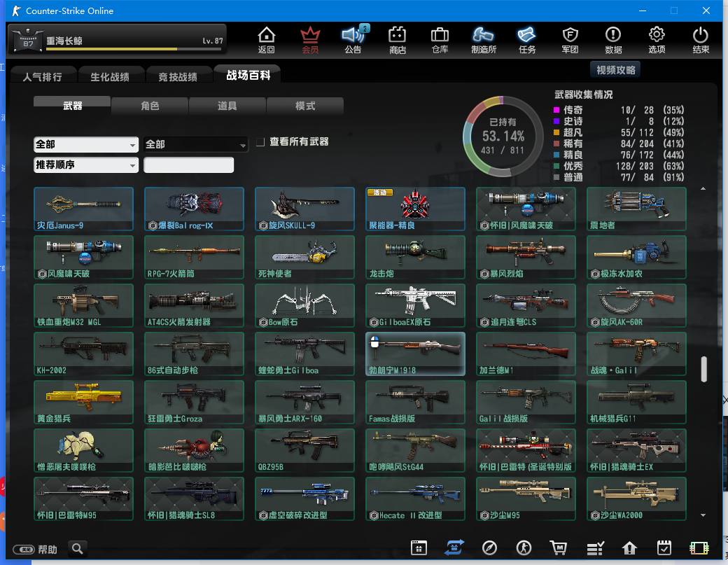Viewport: 728px width, 565px height.
Task: Select the 死神使者 chainsaw card
Action: [x=304, y=257]
